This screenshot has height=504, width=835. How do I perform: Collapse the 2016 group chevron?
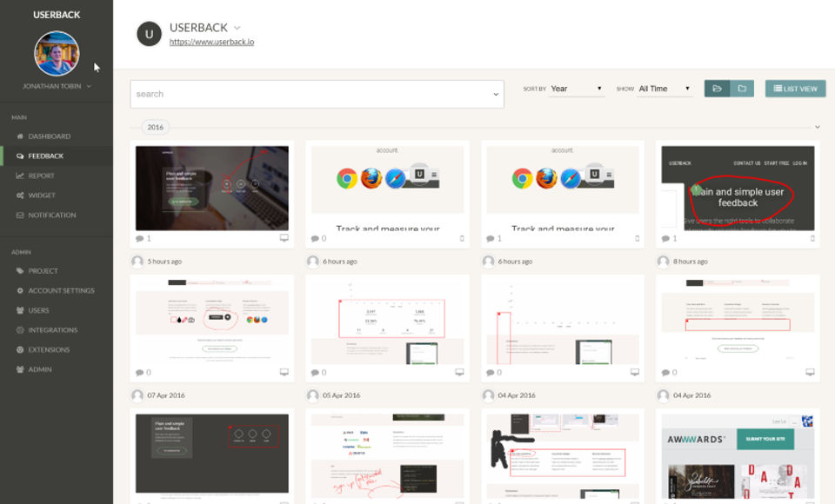[818, 127]
